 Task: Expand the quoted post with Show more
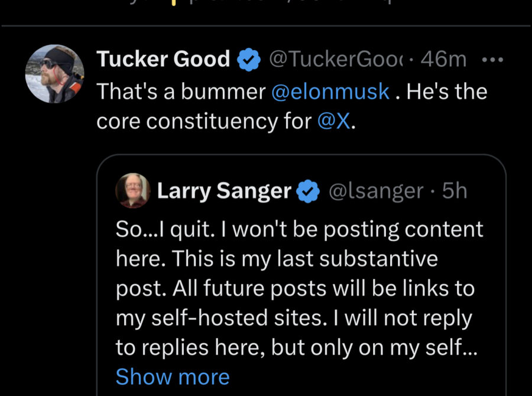click(x=173, y=376)
